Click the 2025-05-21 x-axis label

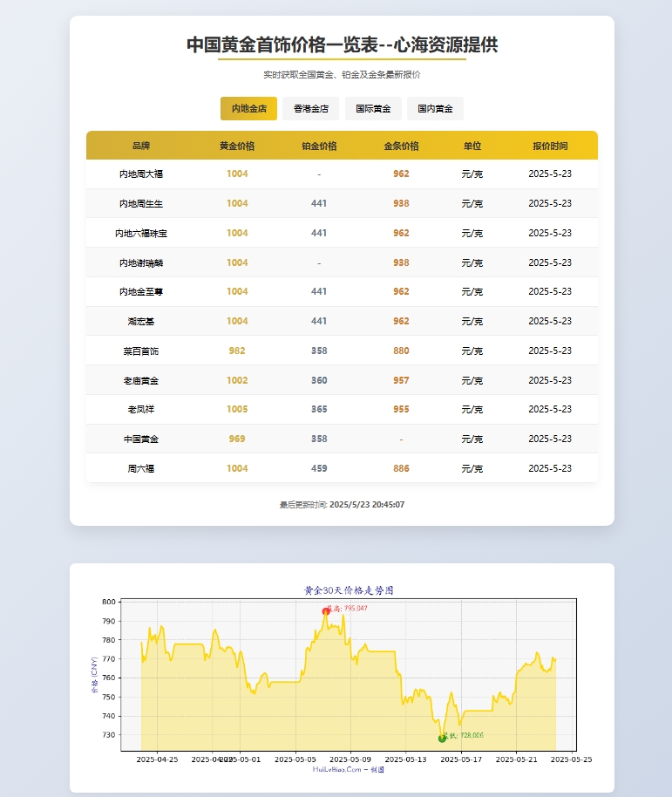(x=516, y=760)
